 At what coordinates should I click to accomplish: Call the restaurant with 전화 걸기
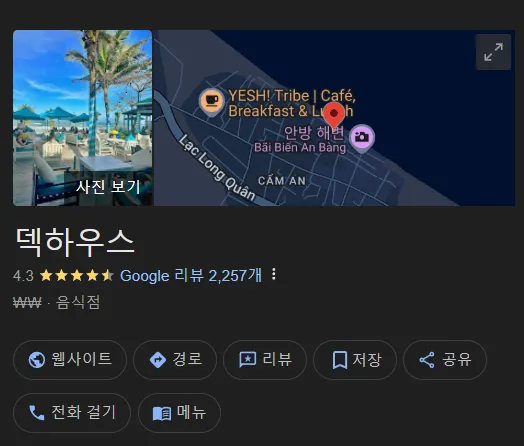[72, 413]
